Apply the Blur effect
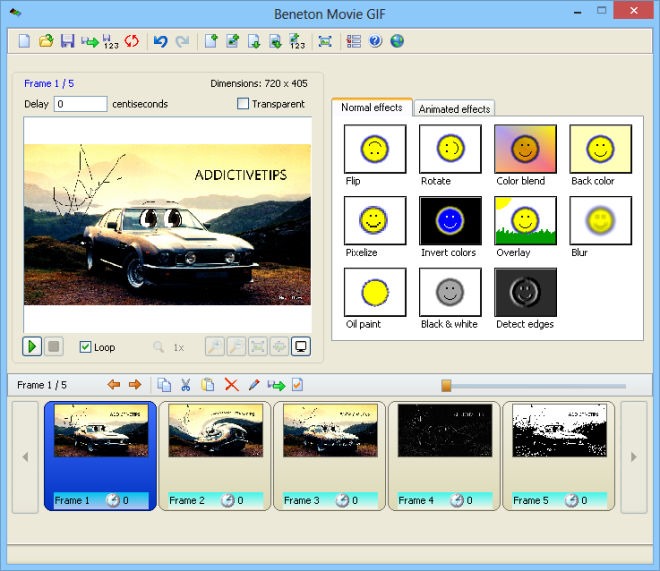This screenshot has width=660, height=571. click(x=601, y=220)
